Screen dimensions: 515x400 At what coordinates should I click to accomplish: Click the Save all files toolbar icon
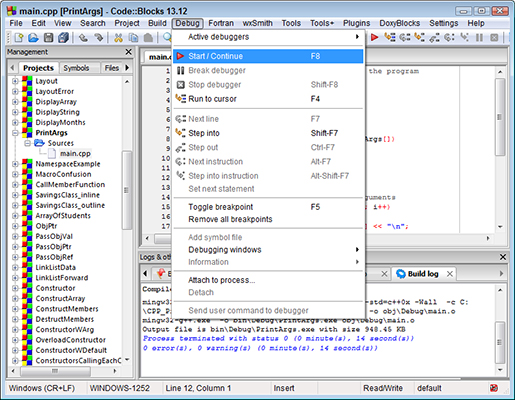coord(63,38)
